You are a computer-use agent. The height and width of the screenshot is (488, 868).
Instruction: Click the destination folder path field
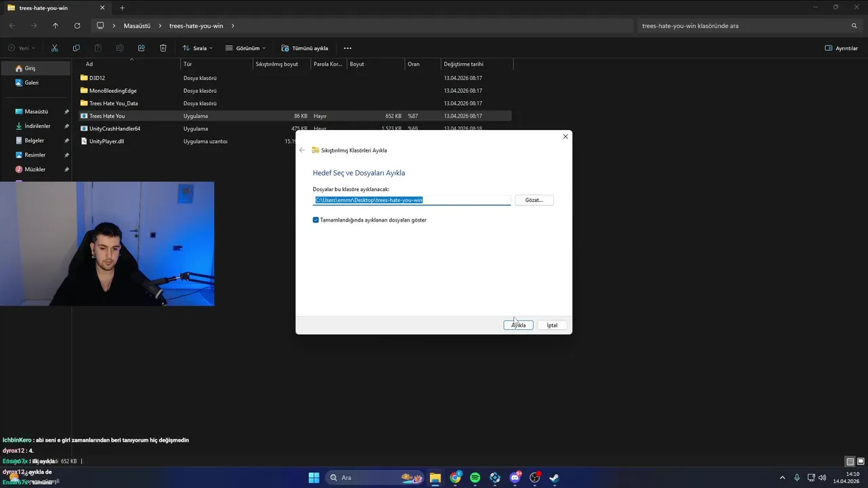[412, 200]
